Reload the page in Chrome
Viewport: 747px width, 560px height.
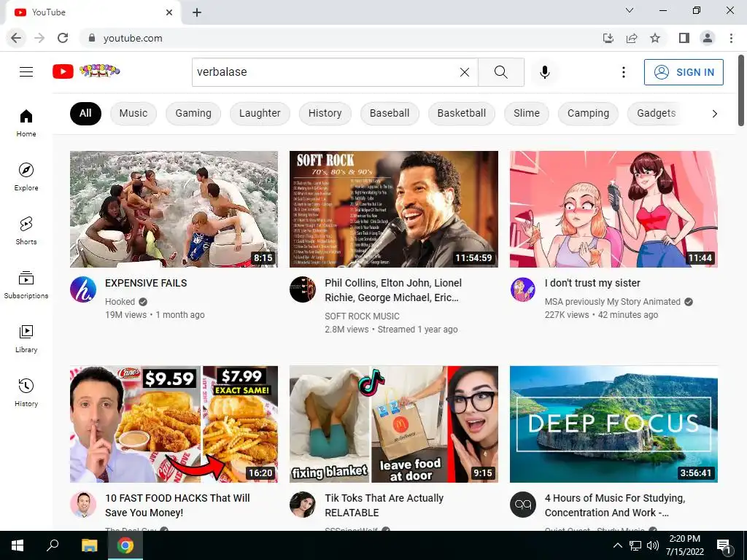[x=63, y=38]
